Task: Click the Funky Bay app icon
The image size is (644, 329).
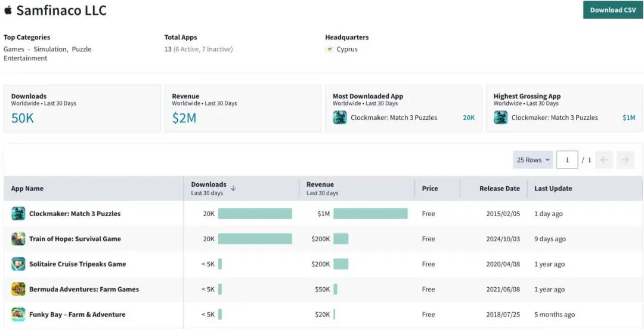Action: click(x=18, y=314)
